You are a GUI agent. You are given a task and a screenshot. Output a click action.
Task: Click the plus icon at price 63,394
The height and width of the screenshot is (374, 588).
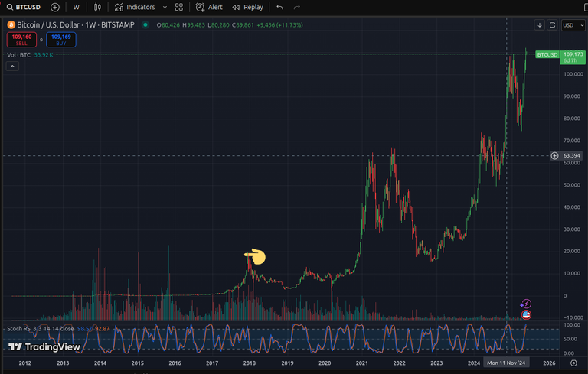click(554, 155)
